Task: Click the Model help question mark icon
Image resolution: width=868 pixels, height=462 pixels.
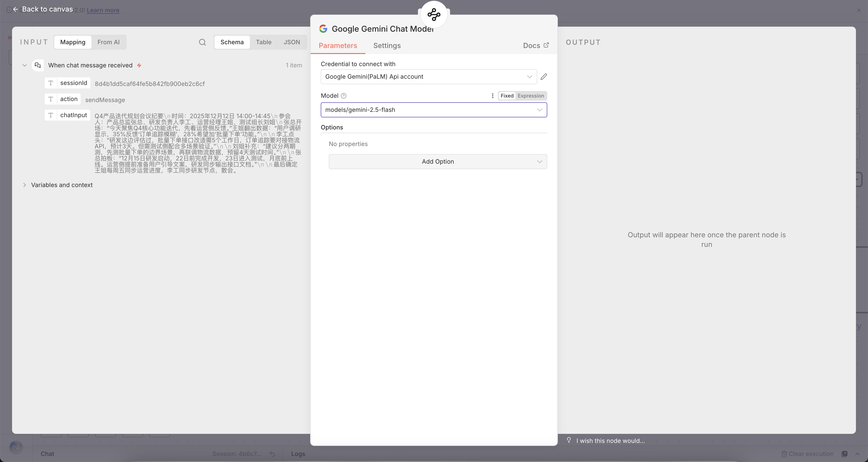Action: point(343,96)
